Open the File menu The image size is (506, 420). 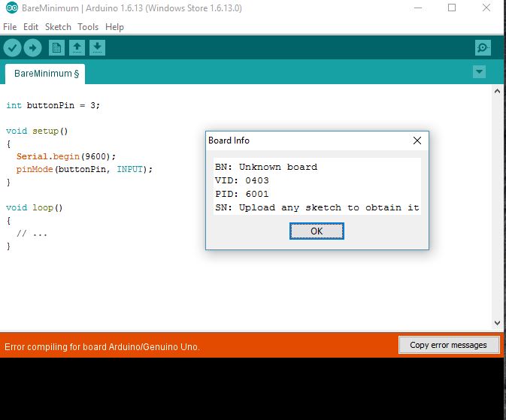tap(10, 27)
